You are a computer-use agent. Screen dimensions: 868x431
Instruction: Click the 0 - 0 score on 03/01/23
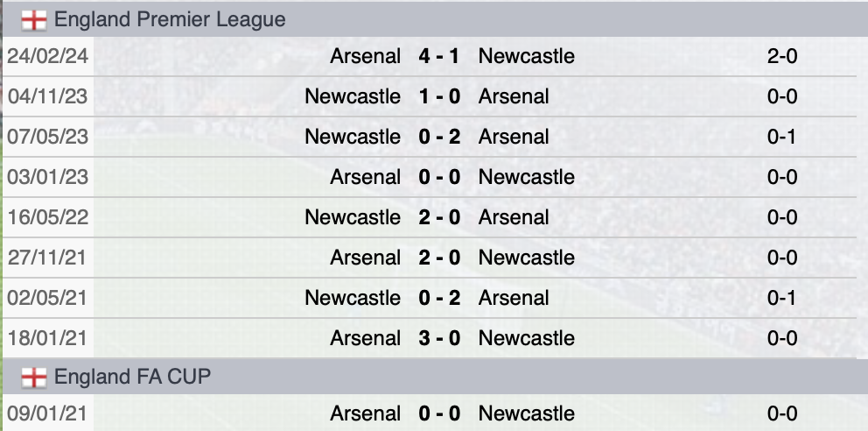439,177
